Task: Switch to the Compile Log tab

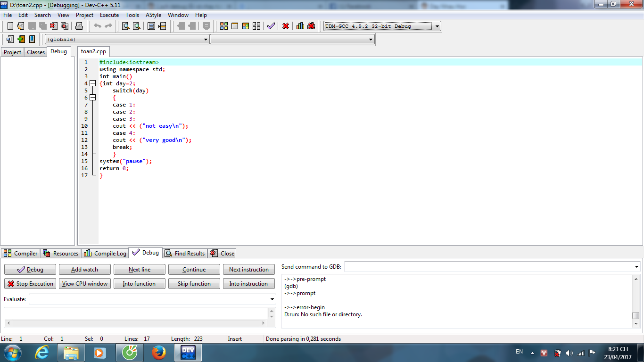Action: click(x=104, y=253)
